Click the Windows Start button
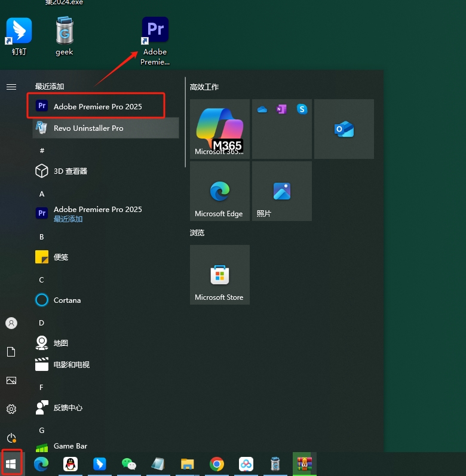This screenshot has height=476, width=466. pos(11,463)
